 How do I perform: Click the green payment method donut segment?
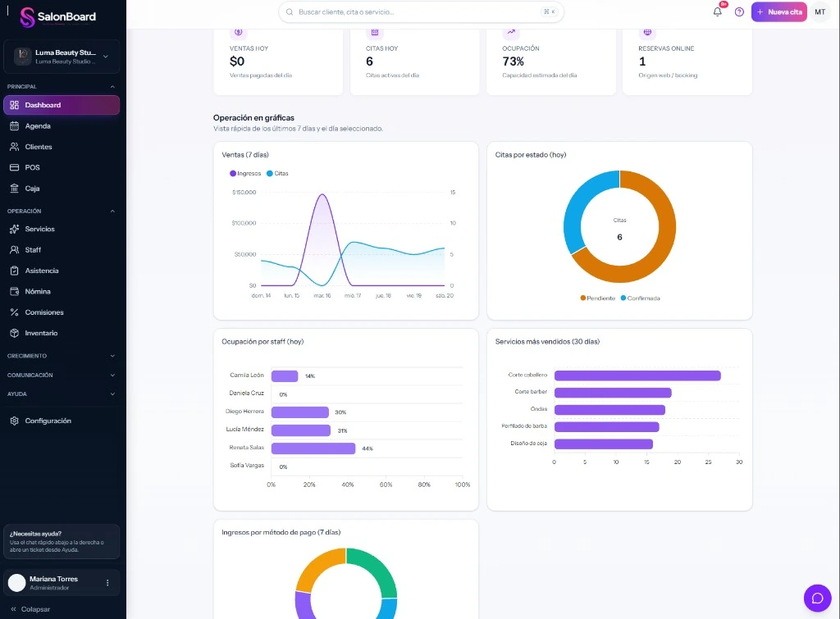pyautogui.click(x=379, y=569)
